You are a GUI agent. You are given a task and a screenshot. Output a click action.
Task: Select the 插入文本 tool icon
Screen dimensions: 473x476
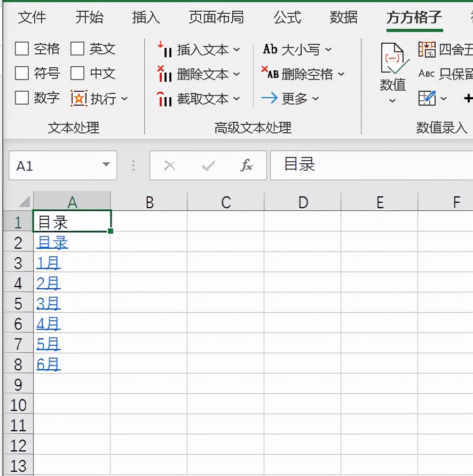(x=165, y=50)
